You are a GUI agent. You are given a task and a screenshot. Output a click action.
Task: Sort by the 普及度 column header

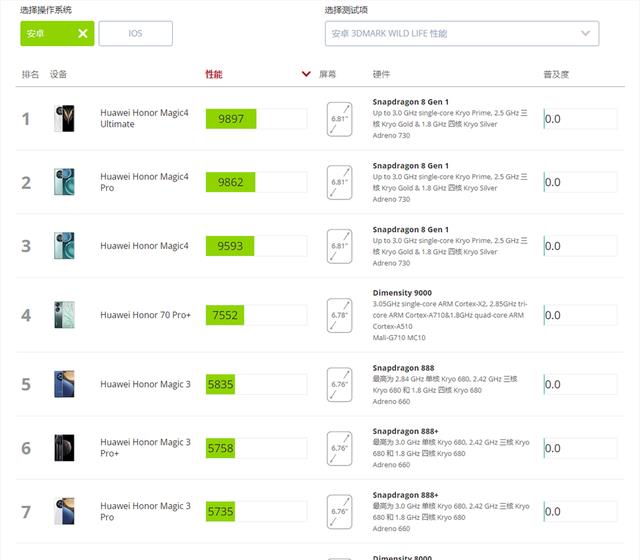(556, 74)
